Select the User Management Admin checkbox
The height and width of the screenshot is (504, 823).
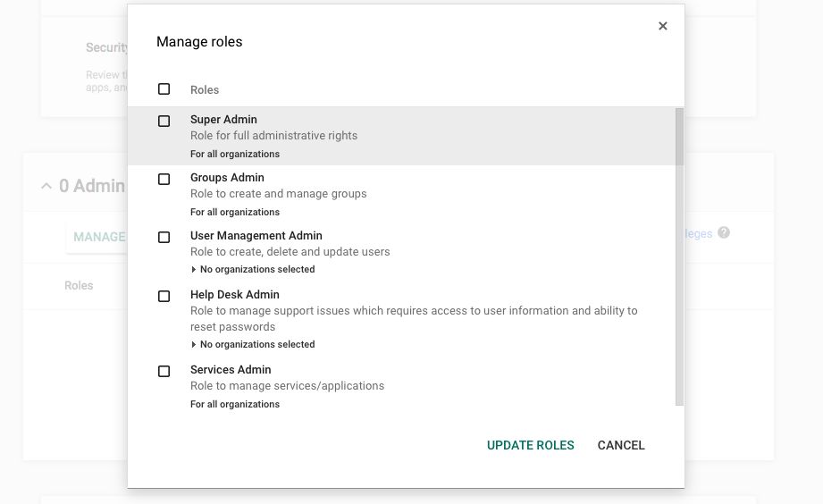(164, 237)
